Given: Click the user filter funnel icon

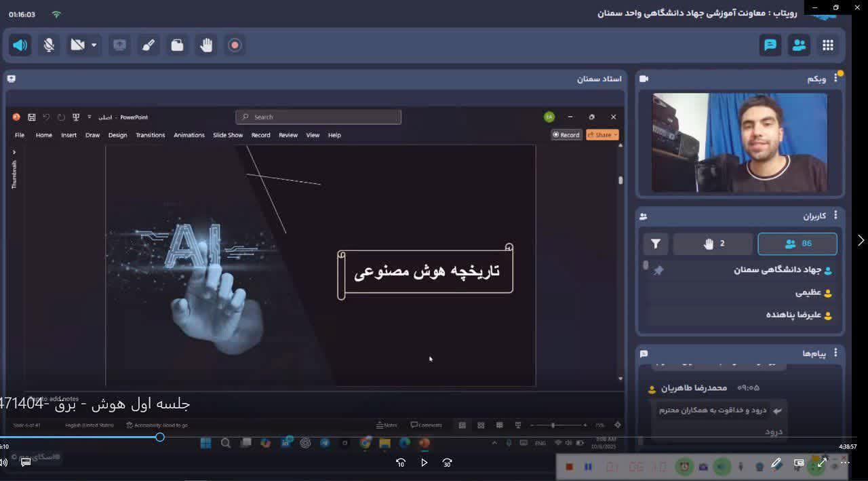Looking at the screenshot, I should click(656, 244).
